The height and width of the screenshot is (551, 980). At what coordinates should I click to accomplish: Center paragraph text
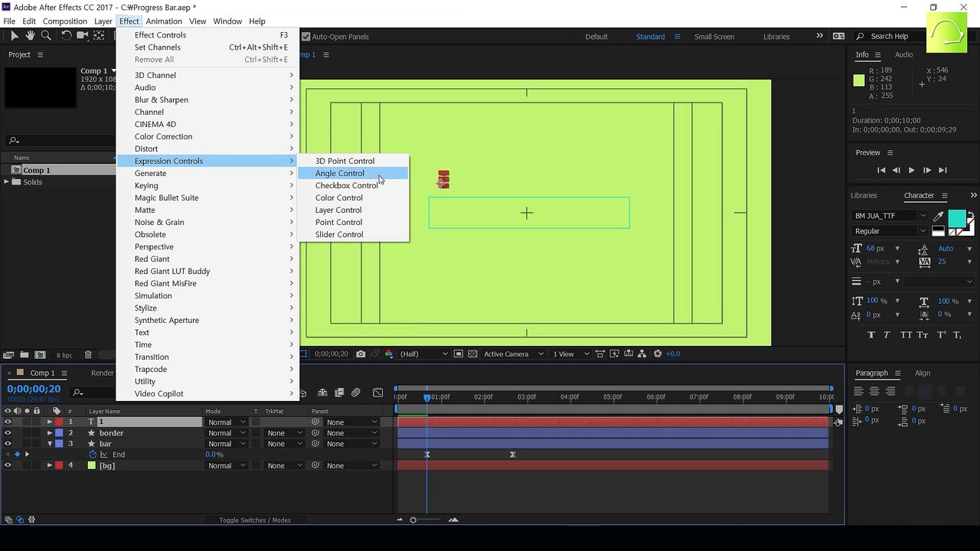[874, 391]
